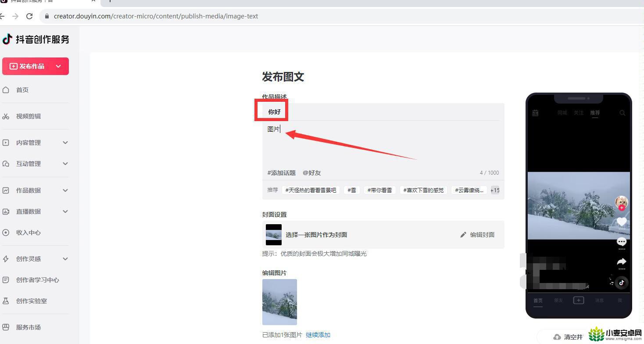The width and height of the screenshot is (644, 344).
Task: Select the #天怪热的看看雪景吧 suggested tag
Action: (x=311, y=190)
